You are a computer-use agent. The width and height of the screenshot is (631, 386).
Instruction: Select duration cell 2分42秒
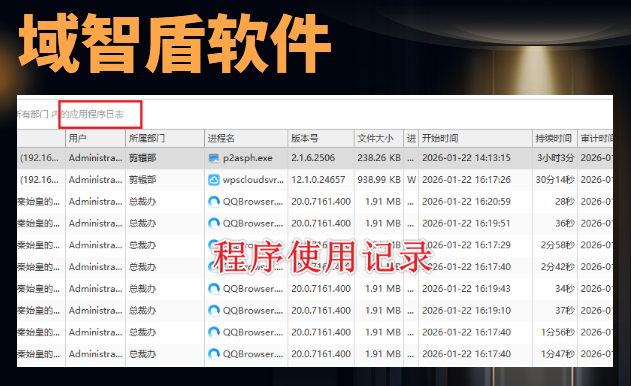coord(558,266)
